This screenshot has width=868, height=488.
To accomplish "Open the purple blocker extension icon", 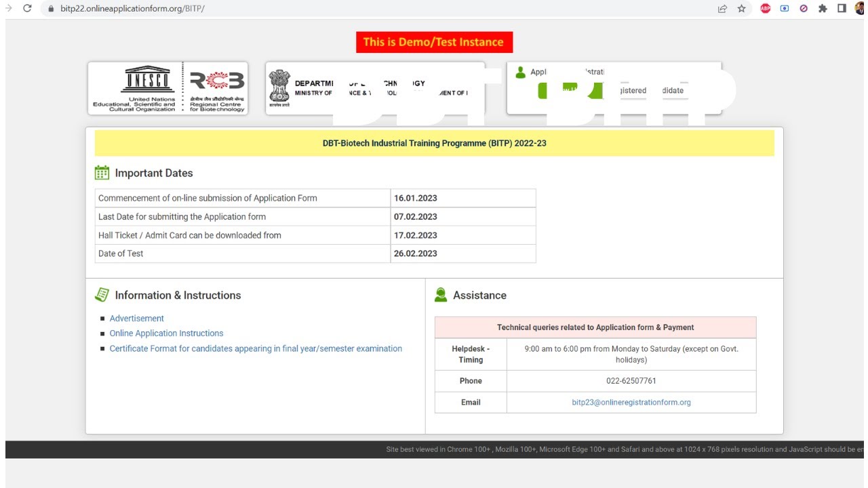I will point(804,9).
